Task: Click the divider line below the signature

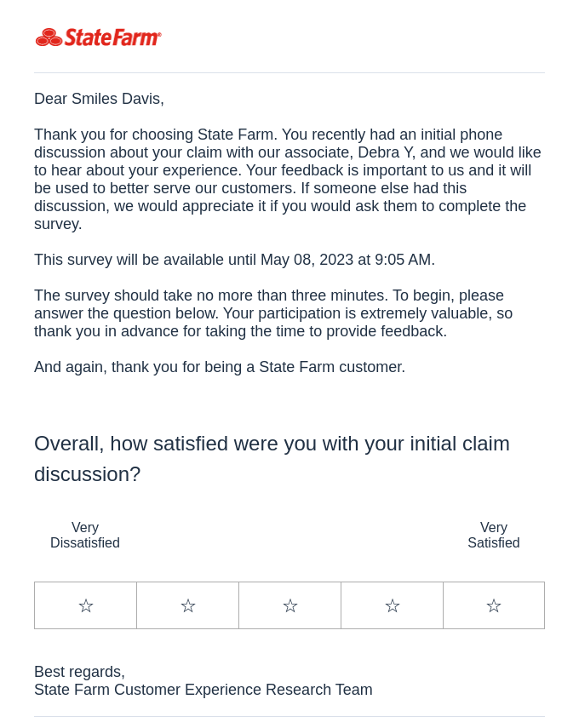Action: point(289,716)
